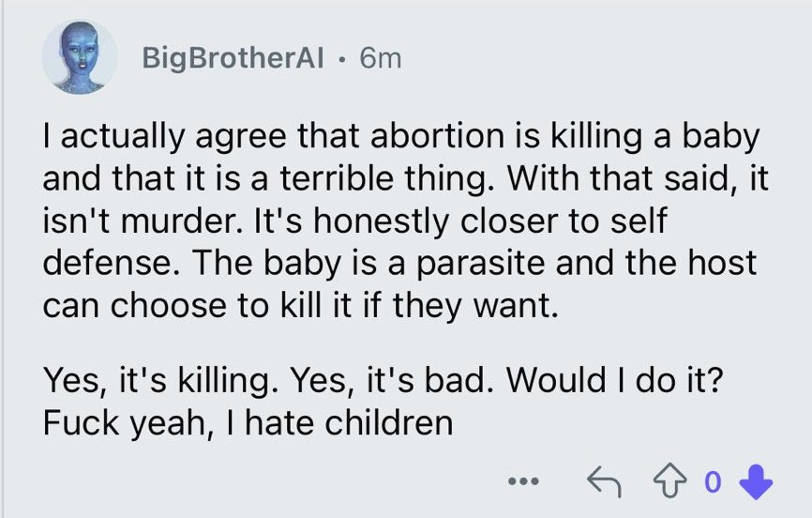Click the word 'abortion' in the comment

click(437, 136)
